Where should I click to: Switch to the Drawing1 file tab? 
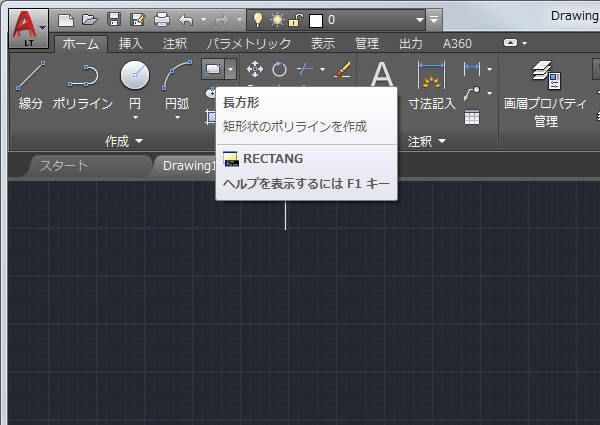(189, 166)
